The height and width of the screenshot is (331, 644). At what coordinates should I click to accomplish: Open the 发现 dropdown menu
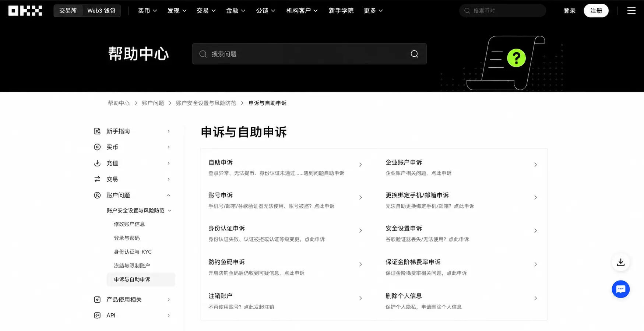click(x=177, y=11)
